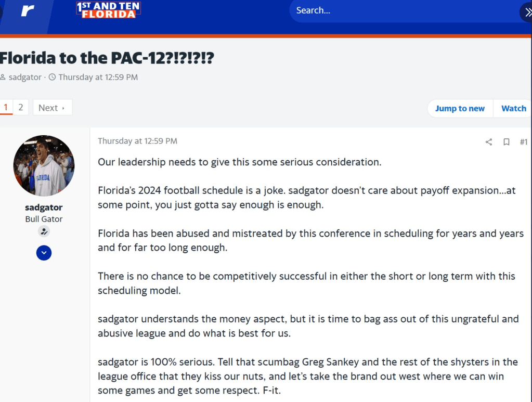Screen dimensions: 532x402
Task: Click the thread starter badge under Bull Gator
Action: 44,232
